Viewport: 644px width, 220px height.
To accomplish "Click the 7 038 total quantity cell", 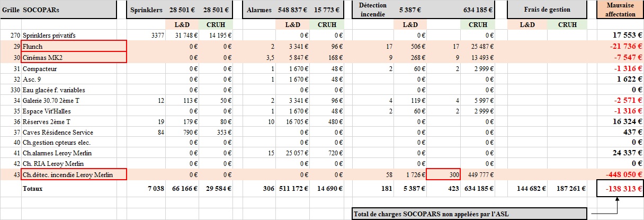I will click(147, 188).
